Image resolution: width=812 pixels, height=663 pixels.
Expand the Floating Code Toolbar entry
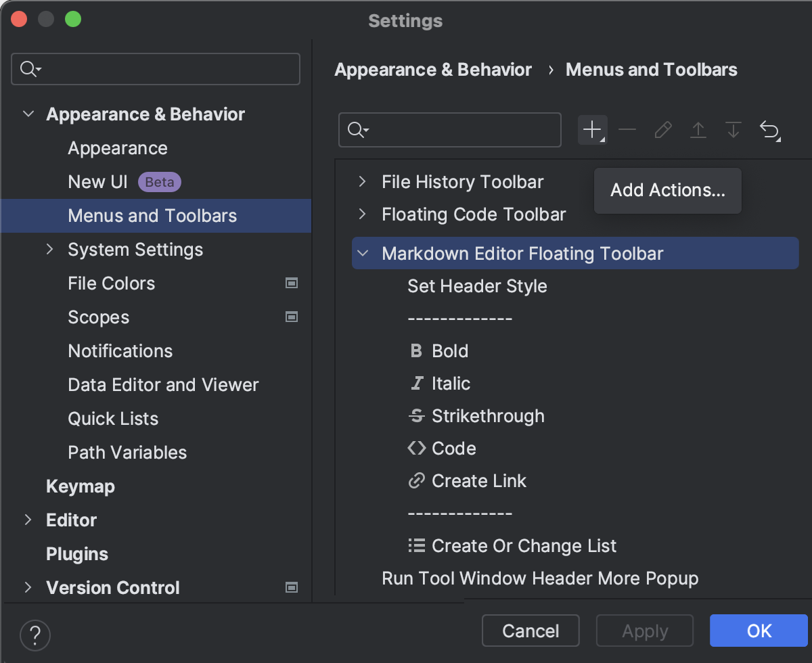[x=363, y=214]
